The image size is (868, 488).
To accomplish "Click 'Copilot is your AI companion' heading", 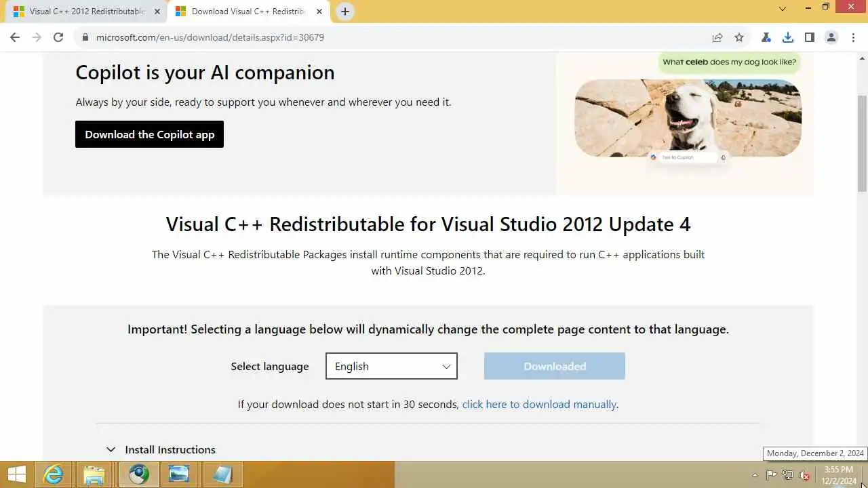I will click(x=205, y=73).
